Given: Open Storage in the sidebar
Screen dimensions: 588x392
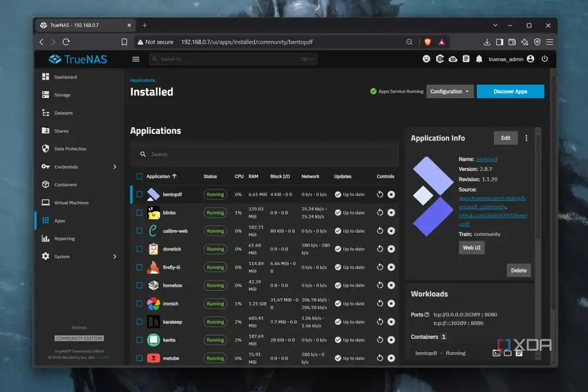Looking at the screenshot, I should coord(62,95).
